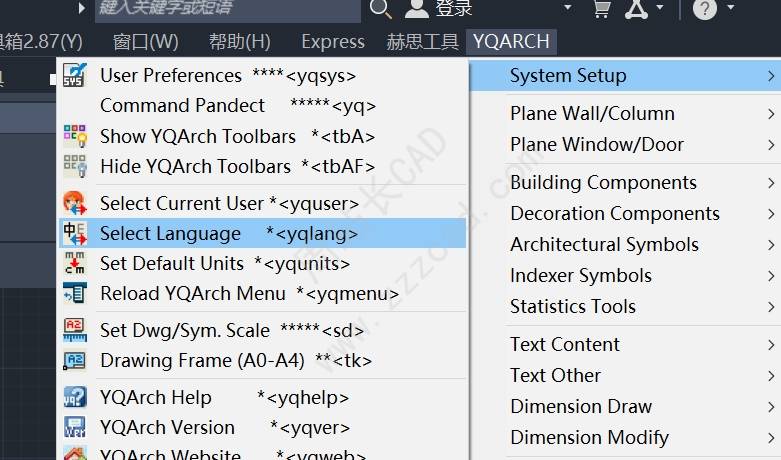Expand the Dimension Modify submenu
Viewport: 781px width, 460px height.
[625, 437]
